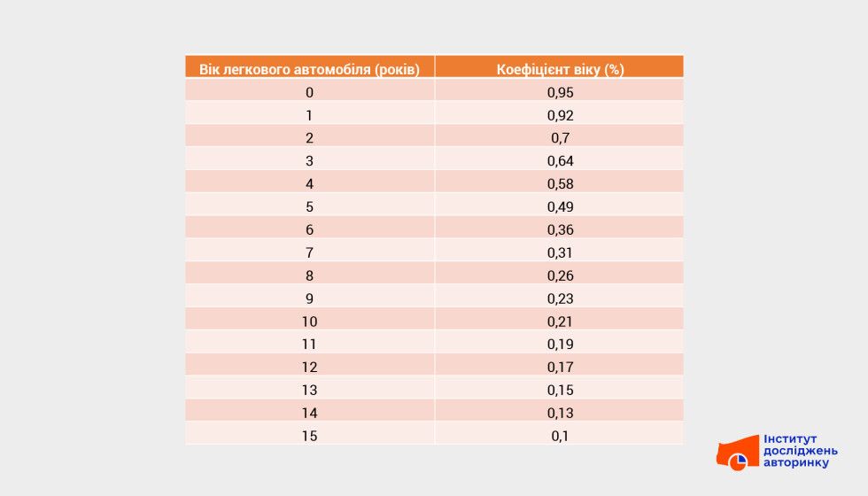Pick the cell containing 0,64
Viewport: 868px width, 496px height.
pyautogui.click(x=560, y=161)
